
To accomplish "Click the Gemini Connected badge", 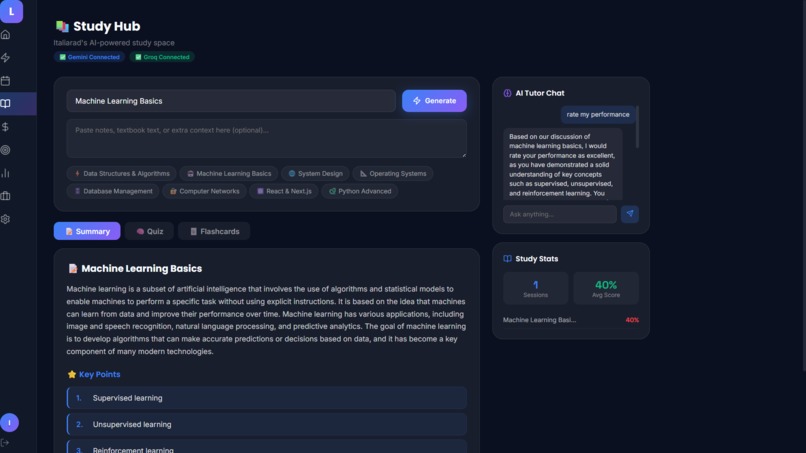I will 89,57.
